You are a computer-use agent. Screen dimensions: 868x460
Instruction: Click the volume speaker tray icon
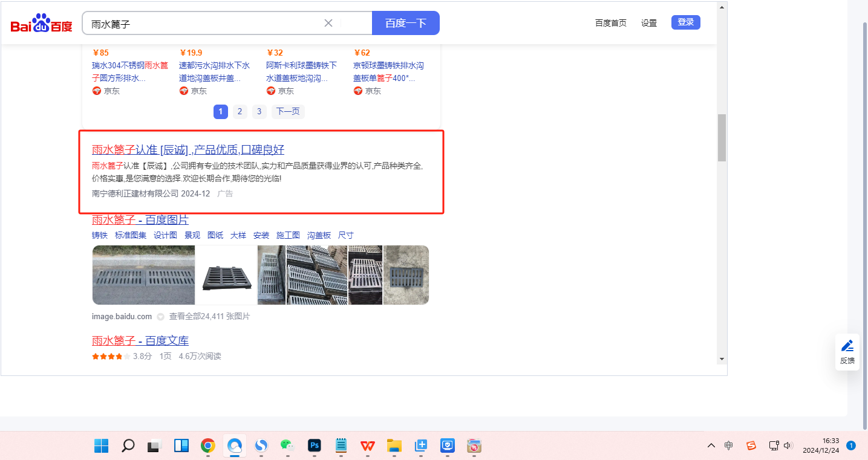(x=788, y=445)
